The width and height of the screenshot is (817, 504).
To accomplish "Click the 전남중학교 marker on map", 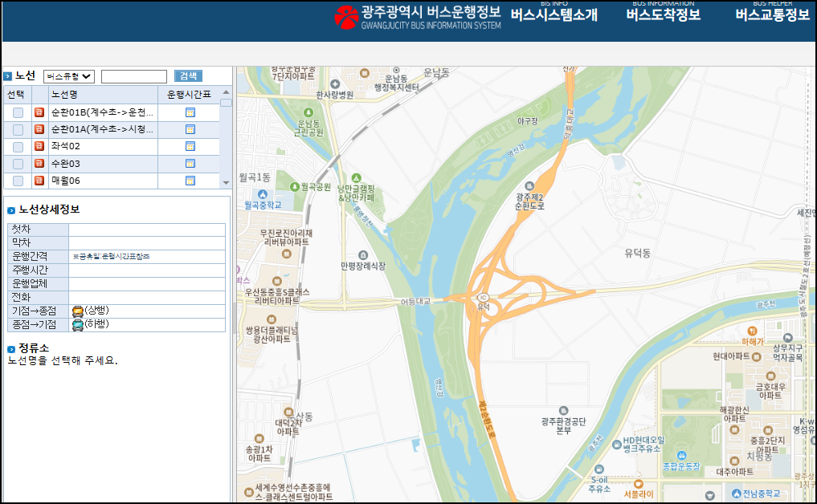I will 736,493.
